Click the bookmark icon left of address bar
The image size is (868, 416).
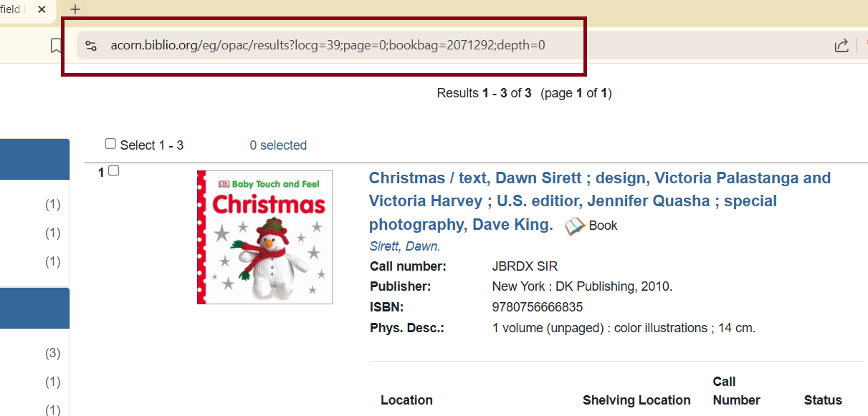(56, 46)
